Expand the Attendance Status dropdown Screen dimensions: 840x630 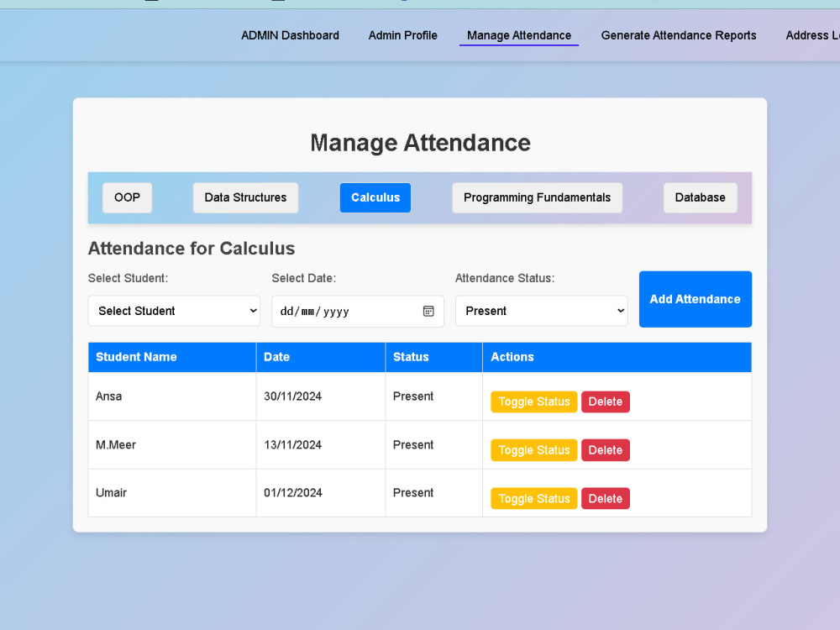click(541, 311)
